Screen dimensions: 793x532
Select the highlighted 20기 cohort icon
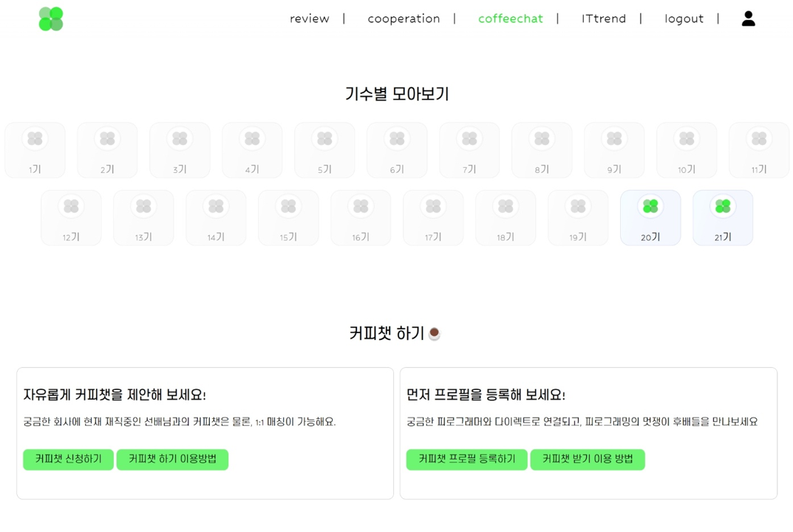pos(650,217)
